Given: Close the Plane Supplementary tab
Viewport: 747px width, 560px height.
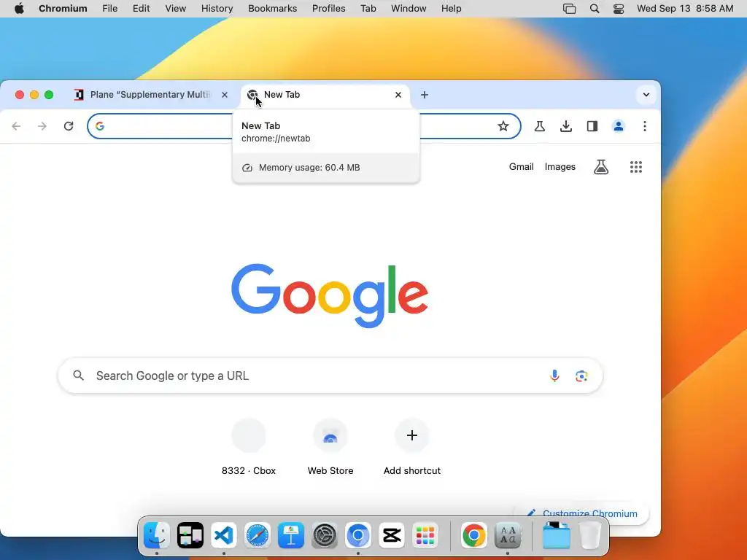Looking at the screenshot, I should 225,95.
